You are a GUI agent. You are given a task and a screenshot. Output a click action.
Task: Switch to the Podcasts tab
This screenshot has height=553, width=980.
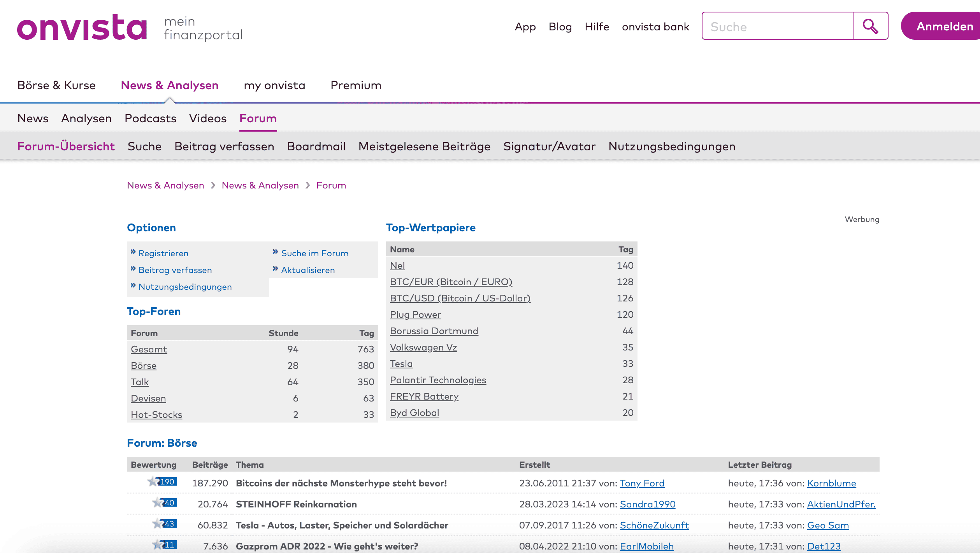[150, 118]
